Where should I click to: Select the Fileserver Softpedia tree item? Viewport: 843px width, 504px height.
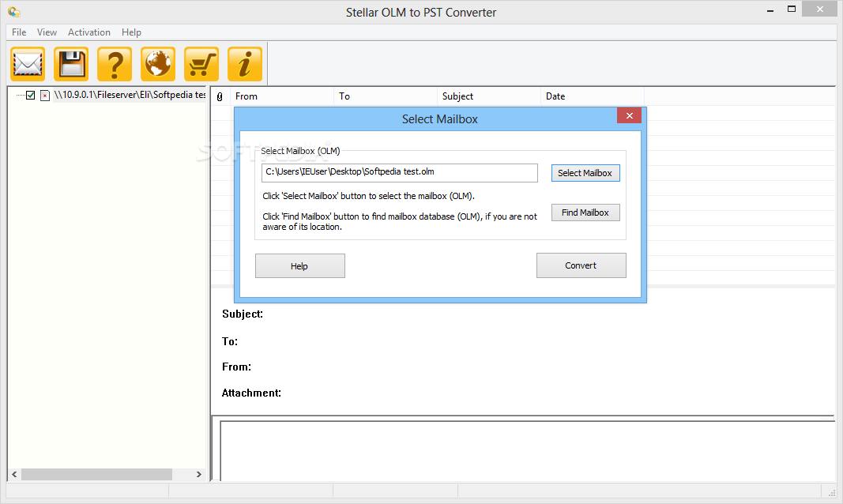point(130,95)
